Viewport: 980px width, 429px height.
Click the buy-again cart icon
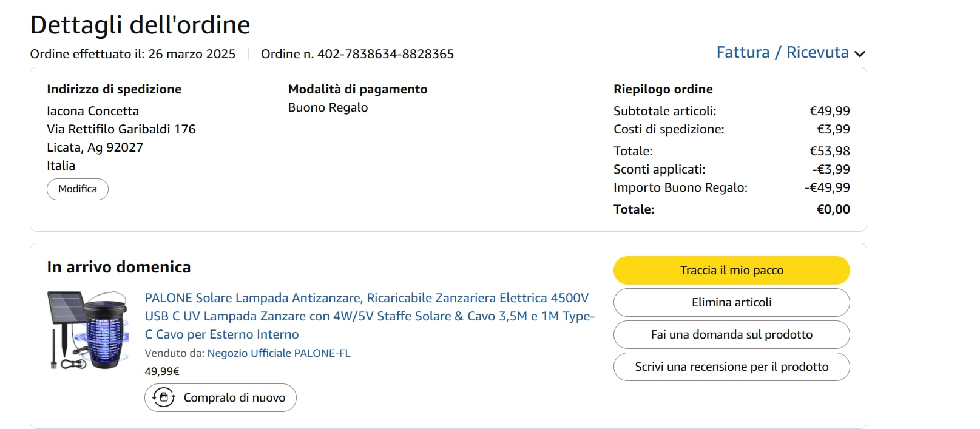[164, 397]
